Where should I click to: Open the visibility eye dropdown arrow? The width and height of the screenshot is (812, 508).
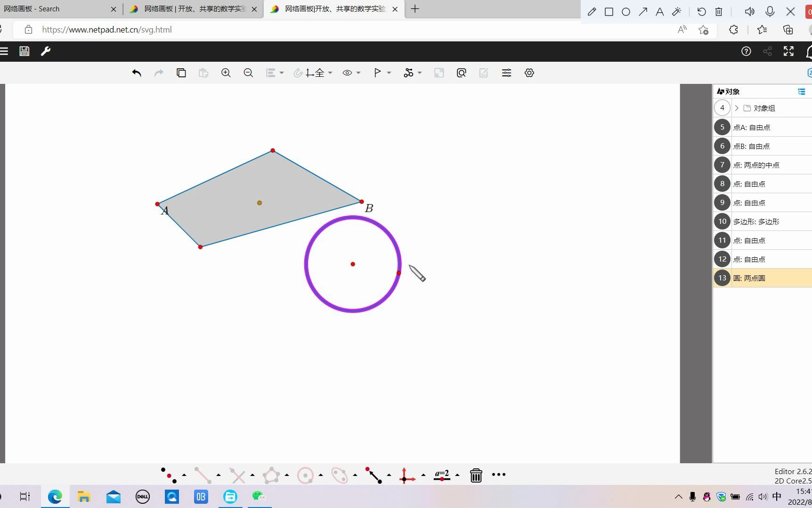point(359,73)
